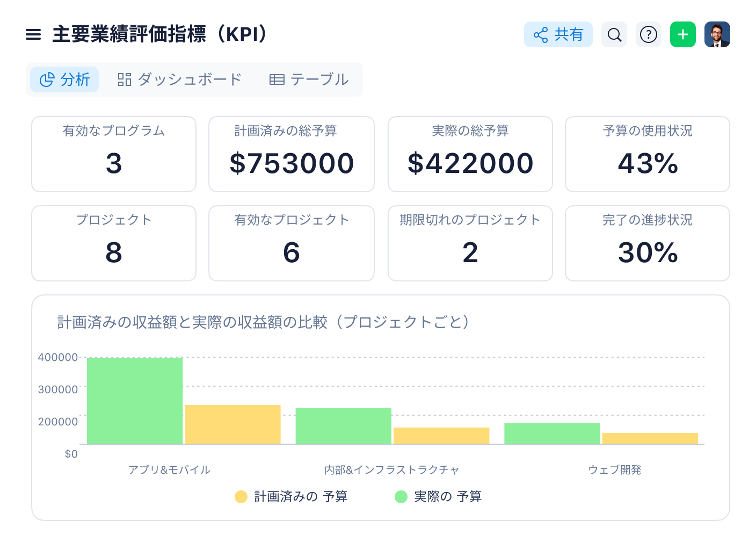Click the search magnifier icon
Image resolution: width=756 pixels, height=550 pixels.
click(x=614, y=34)
